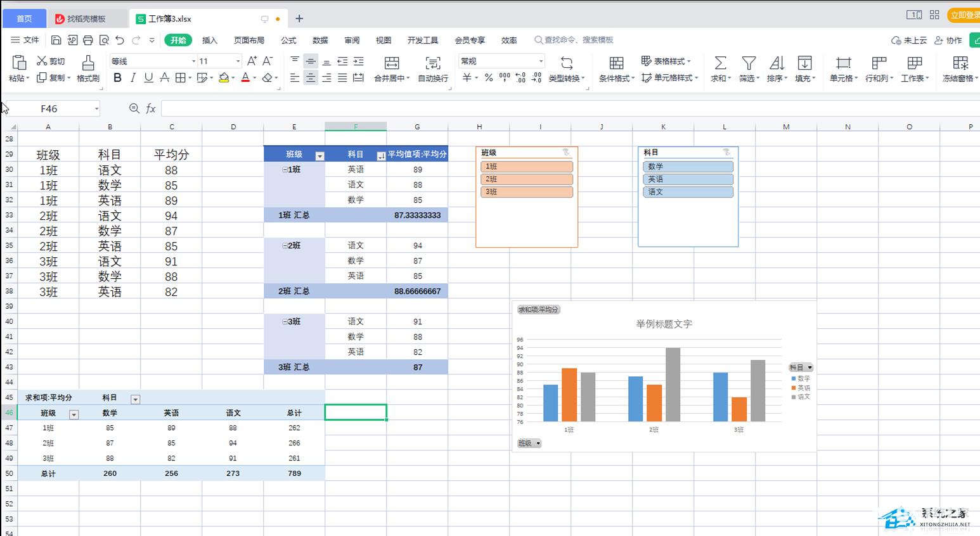Toggle Underline formatting
The width and height of the screenshot is (980, 536).
(148, 78)
